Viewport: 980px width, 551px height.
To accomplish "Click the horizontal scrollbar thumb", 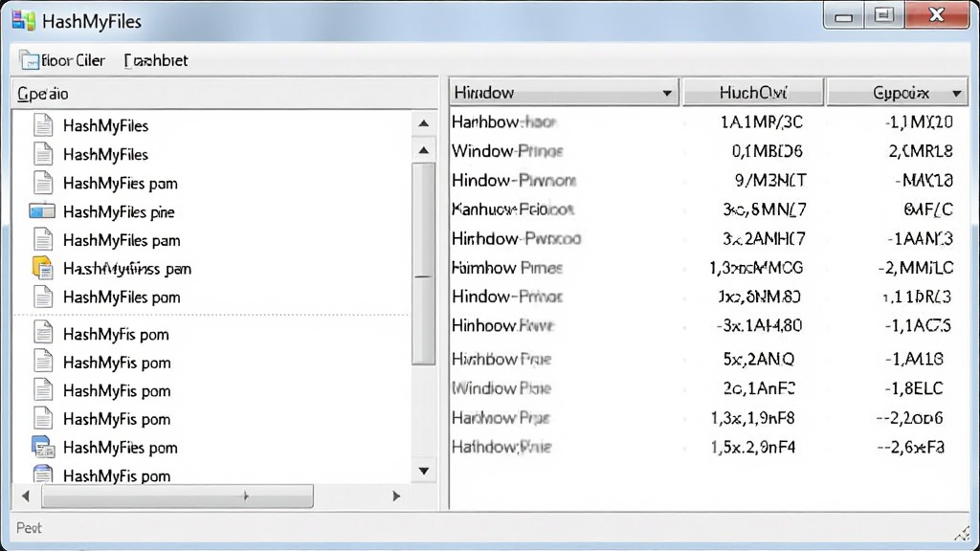I will 177,496.
